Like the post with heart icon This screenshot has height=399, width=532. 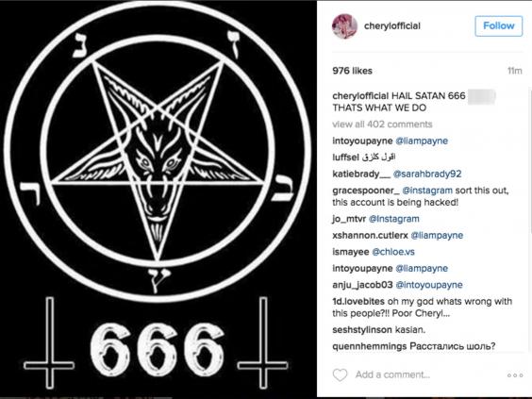point(340,374)
